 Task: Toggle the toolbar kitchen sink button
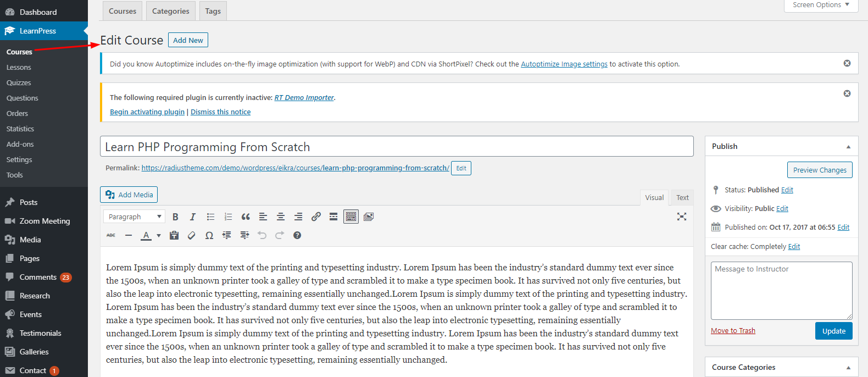pyautogui.click(x=351, y=217)
